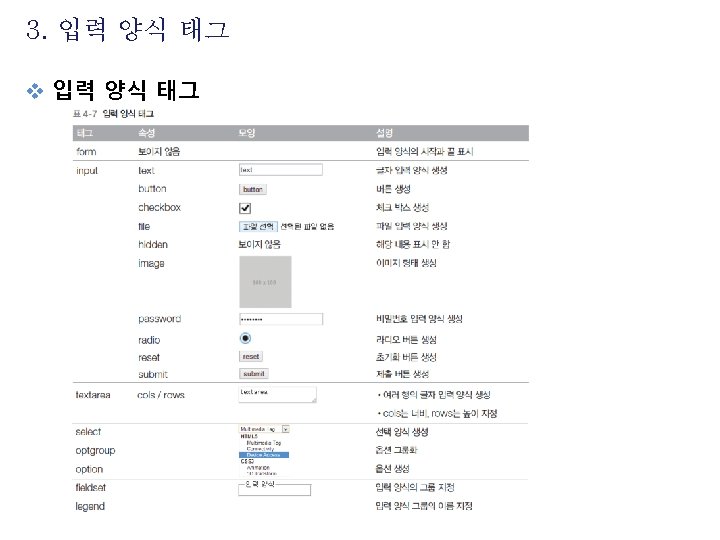Click the 'option' tag cell
720x540 pixels.
(89, 470)
